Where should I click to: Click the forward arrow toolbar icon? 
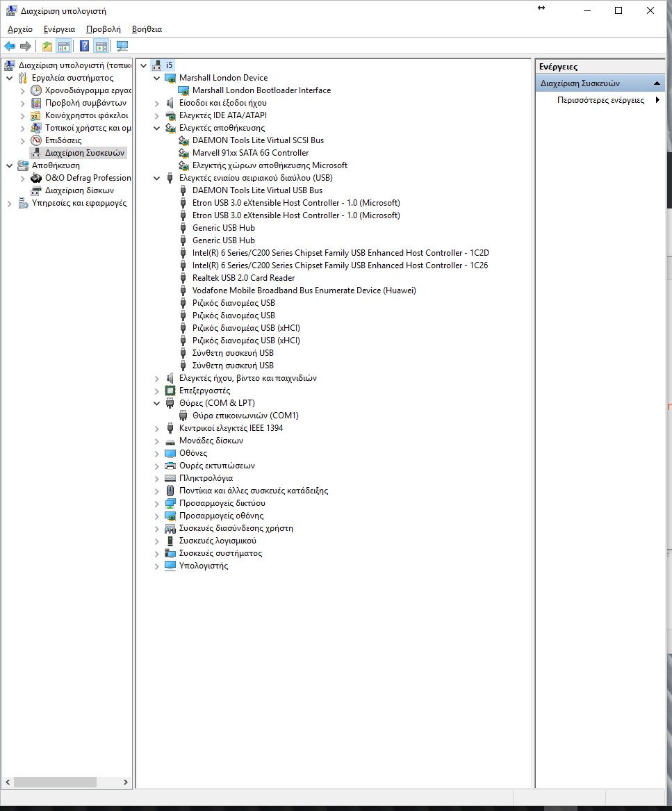(x=25, y=46)
